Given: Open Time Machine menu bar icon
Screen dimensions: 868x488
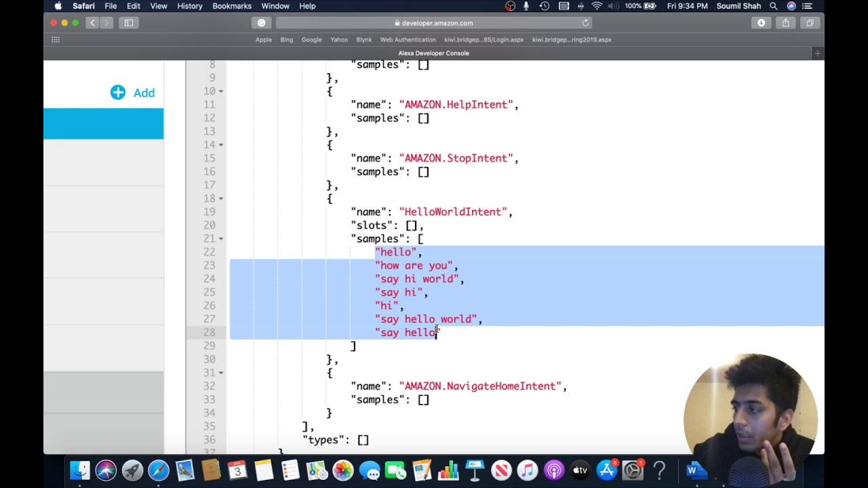Looking at the screenshot, I should pyautogui.click(x=545, y=6).
